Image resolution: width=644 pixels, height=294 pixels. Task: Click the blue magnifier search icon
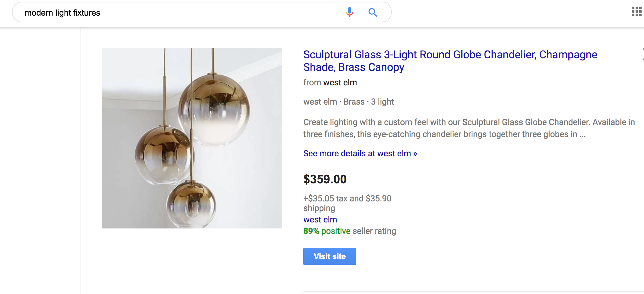tap(373, 12)
